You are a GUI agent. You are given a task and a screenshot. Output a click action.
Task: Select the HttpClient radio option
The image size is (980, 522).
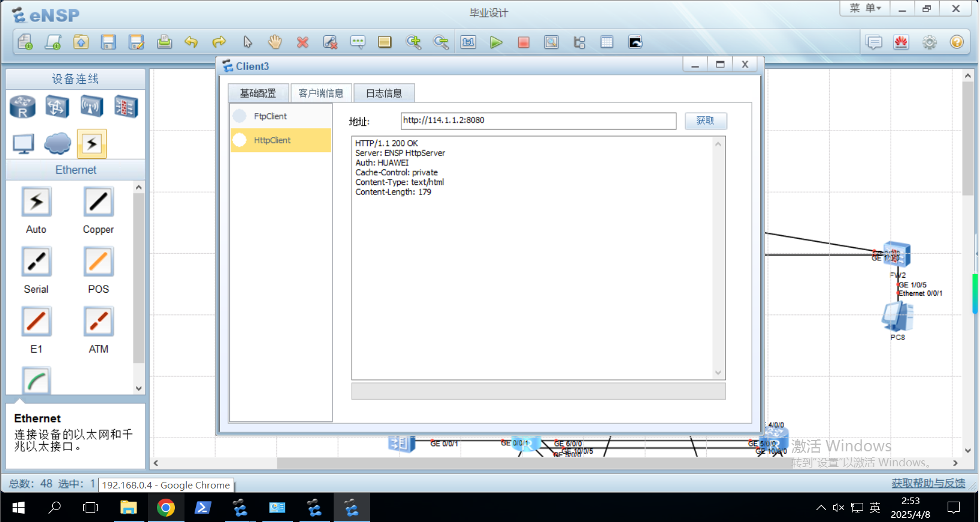240,140
